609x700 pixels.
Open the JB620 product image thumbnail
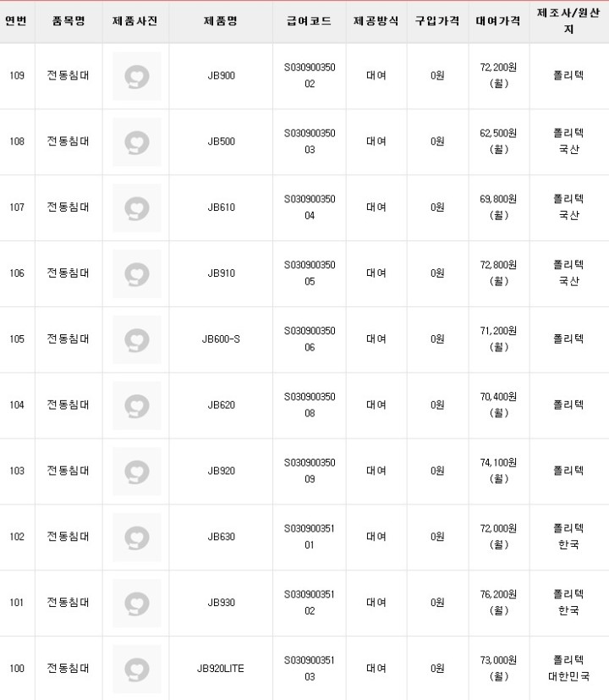click(136, 405)
